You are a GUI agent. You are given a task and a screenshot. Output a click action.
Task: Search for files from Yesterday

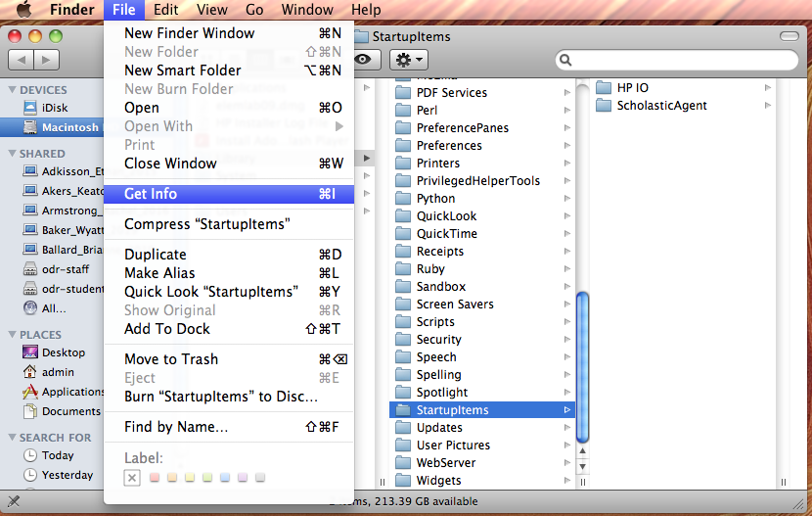[59, 475]
